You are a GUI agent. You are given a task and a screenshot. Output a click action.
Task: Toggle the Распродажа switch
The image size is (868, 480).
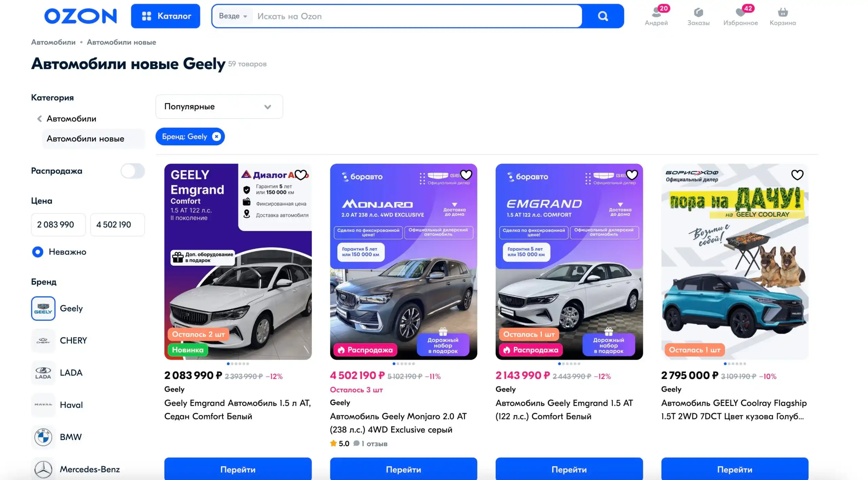pos(133,171)
